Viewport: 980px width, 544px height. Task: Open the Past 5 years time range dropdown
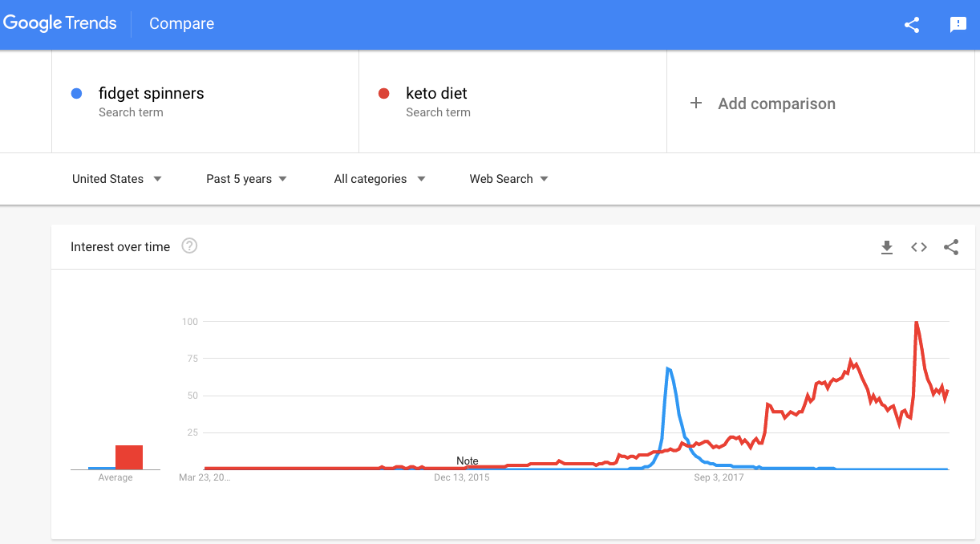coord(246,179)
